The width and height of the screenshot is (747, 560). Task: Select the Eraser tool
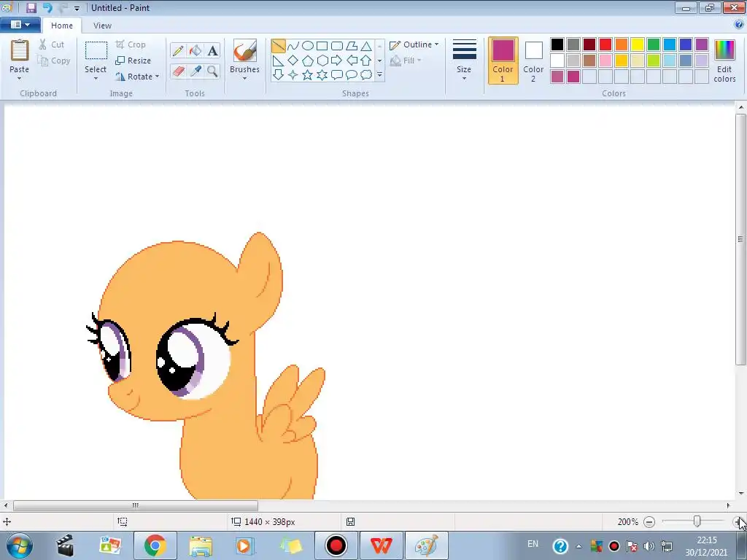coord(178,71)
